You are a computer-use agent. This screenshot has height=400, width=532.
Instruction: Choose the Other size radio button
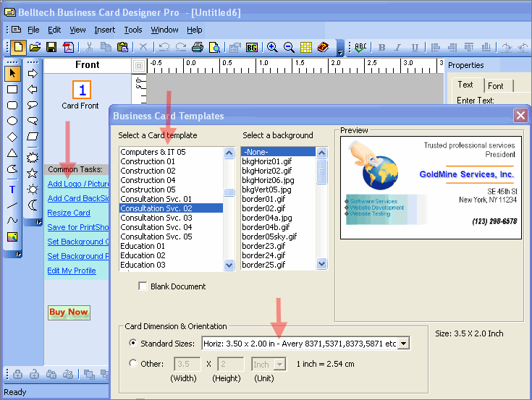132,365
